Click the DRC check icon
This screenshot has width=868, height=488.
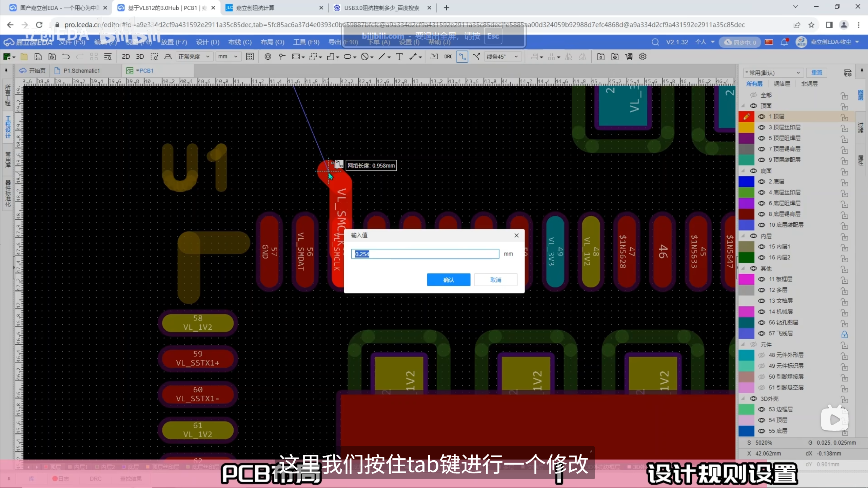pos(448,57)
